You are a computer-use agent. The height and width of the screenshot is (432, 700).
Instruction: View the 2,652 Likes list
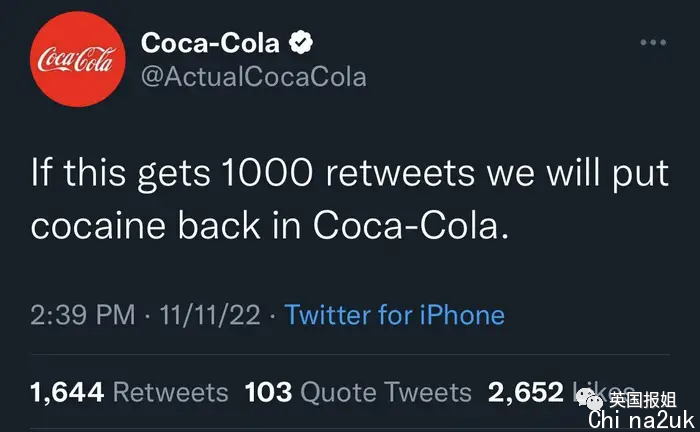[561, 392]
